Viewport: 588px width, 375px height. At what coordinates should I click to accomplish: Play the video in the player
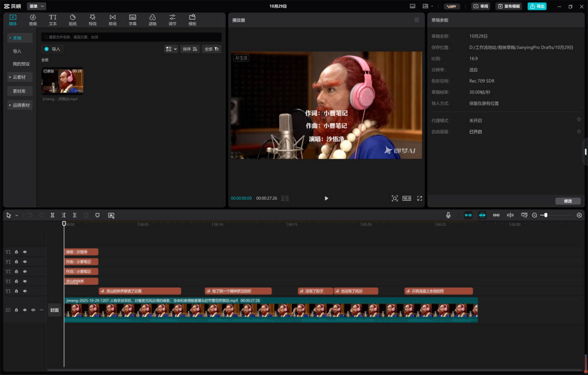point(326,199)
